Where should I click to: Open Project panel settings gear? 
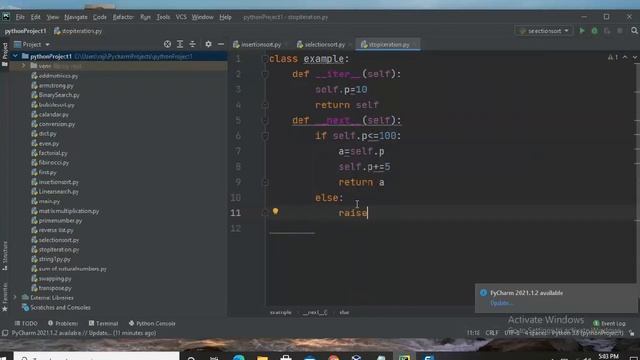coord(208,44)
